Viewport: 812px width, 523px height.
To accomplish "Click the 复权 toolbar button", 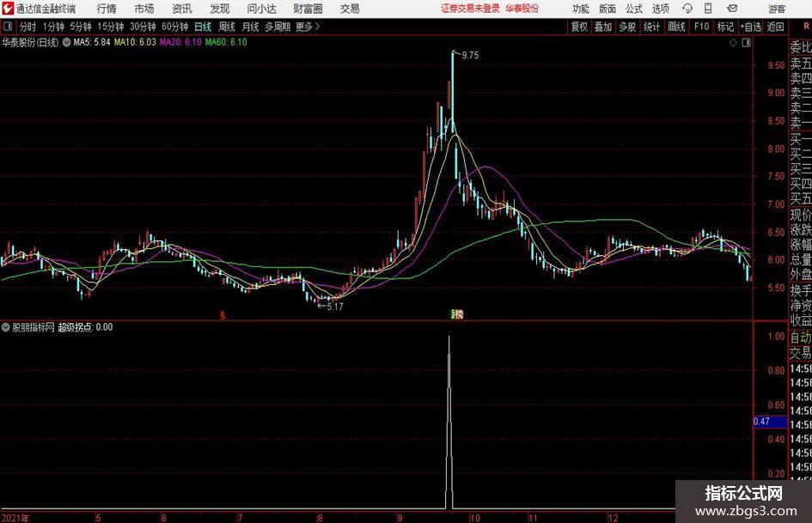I will tap(579, 27).
